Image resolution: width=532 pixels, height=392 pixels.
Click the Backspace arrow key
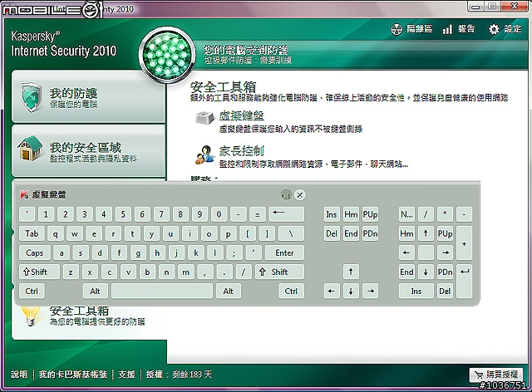pyautogui.click(x=286, y=214)
